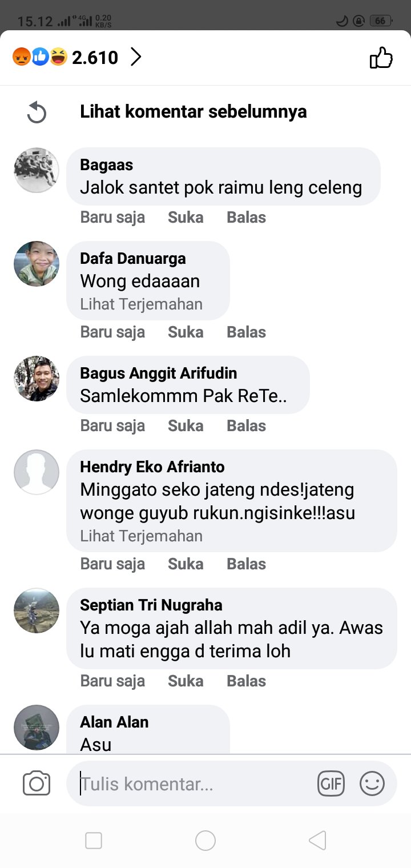Screen dimensions: 411x868
Task: Like the comment by Bagaas
Action: click(186, 218)
